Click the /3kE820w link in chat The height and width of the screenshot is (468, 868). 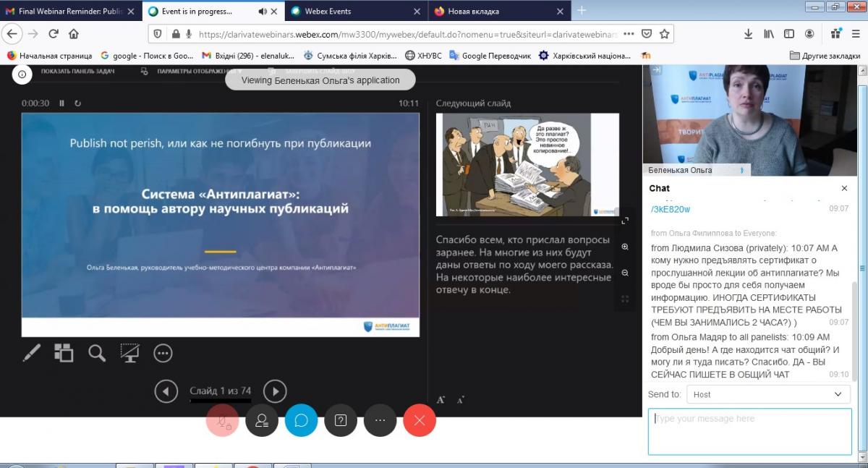pos(671,209)
